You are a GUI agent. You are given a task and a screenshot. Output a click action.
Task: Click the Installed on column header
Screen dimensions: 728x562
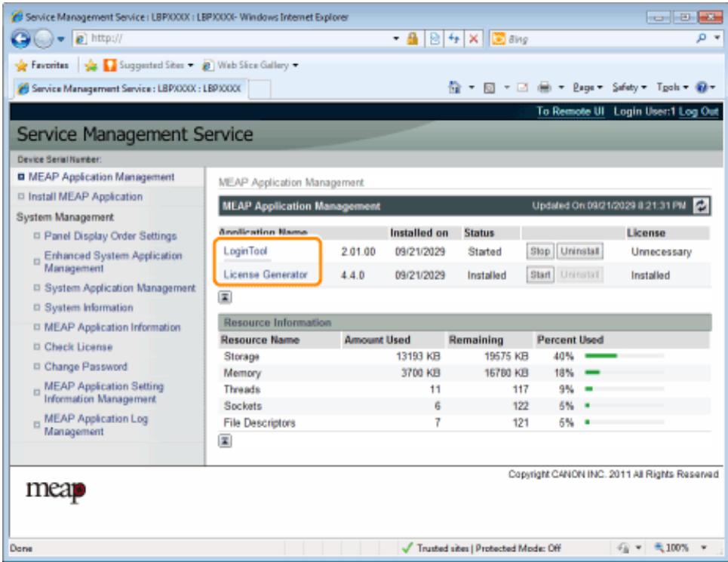pos(419,233)
